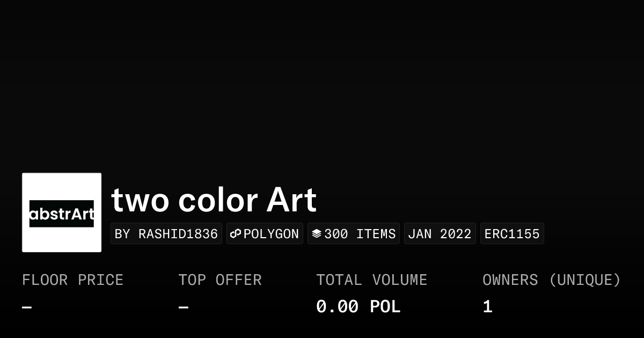Open creator profile BY RASHID1836
The width and height of the screenshot is (644, 338).
tap(166, 234)
